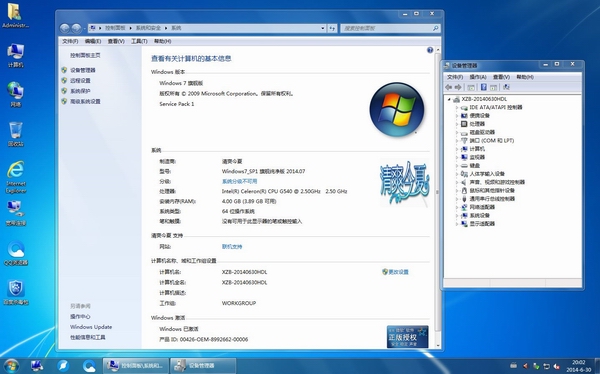Expand 监视器 node in Device Manager

point(457,157)
